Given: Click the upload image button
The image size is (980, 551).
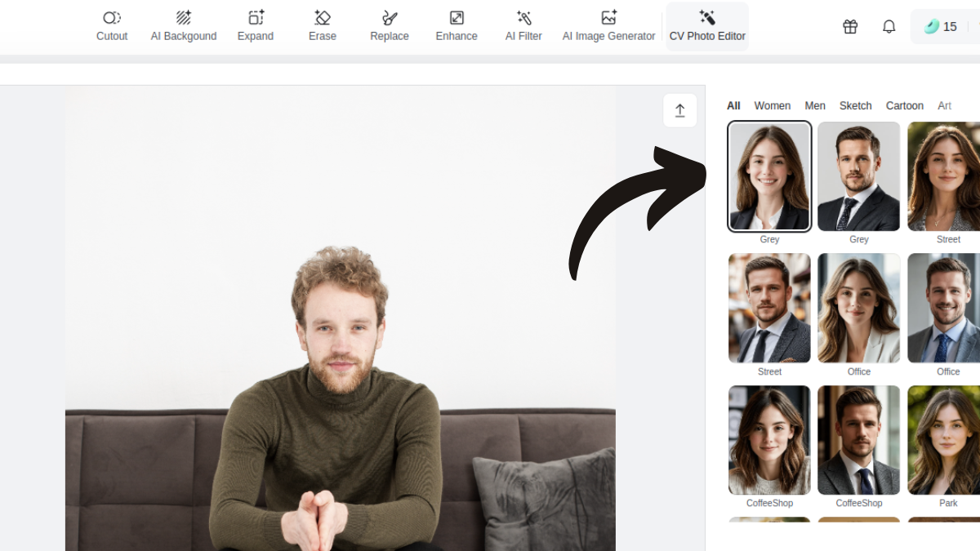Looking at the screenshot, I should [x=680, y=110].
